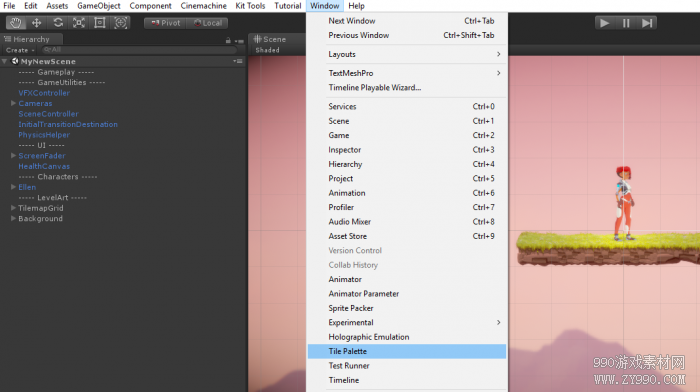Click the Pause button
The image size is (700, 392).
point(626,23)
